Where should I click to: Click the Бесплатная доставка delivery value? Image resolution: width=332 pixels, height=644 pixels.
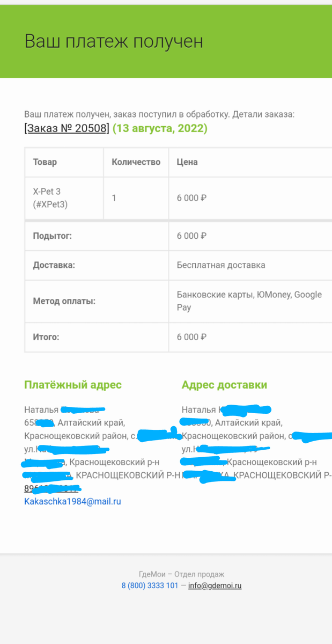[x=221, y=265]
